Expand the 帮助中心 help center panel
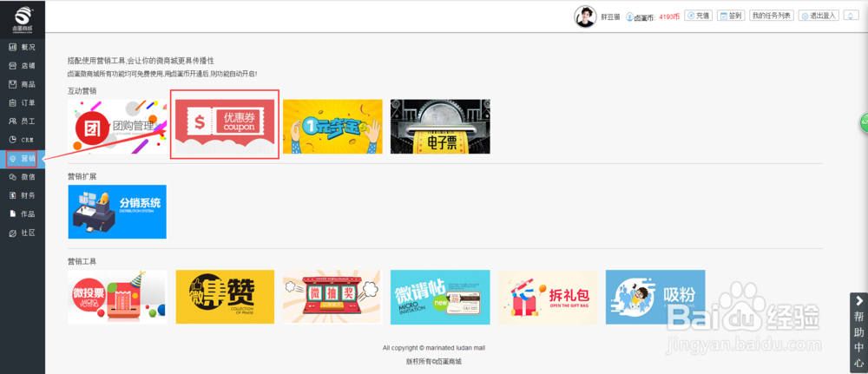 (x=858, y=332)
